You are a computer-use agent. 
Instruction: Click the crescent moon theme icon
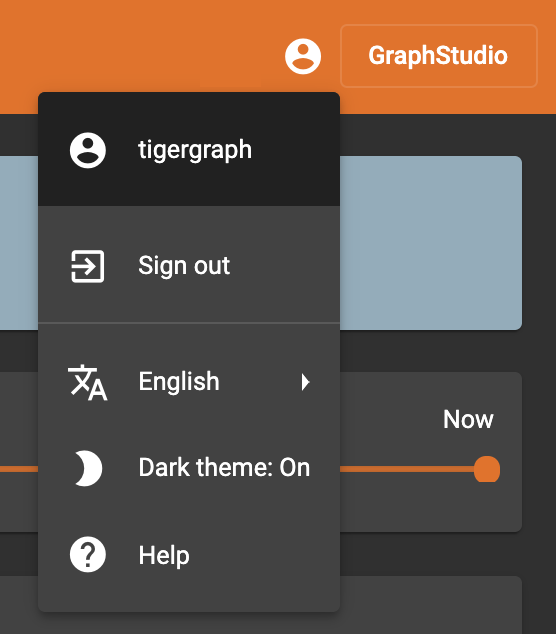pos(89,468)
